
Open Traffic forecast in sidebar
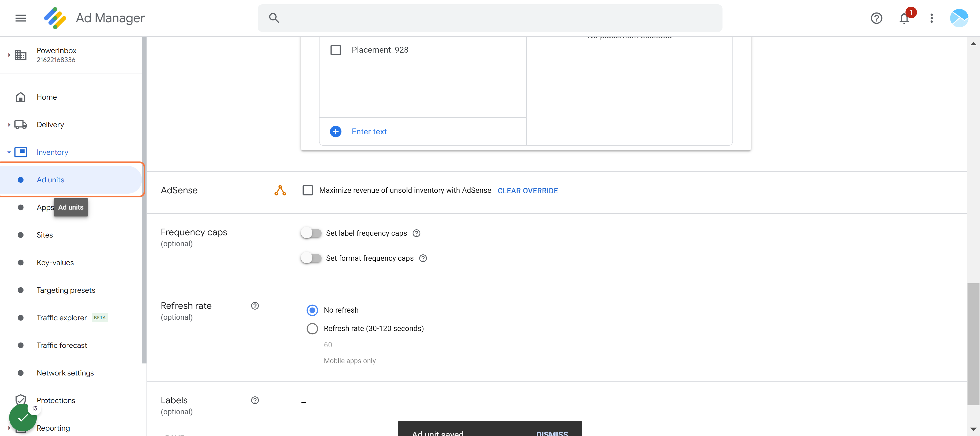click(62, 345)
